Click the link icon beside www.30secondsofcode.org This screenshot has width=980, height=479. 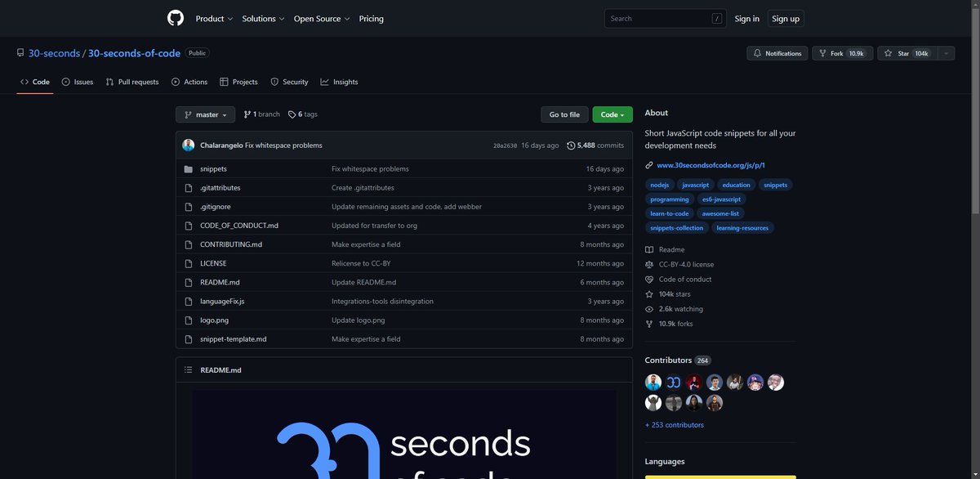648,164
